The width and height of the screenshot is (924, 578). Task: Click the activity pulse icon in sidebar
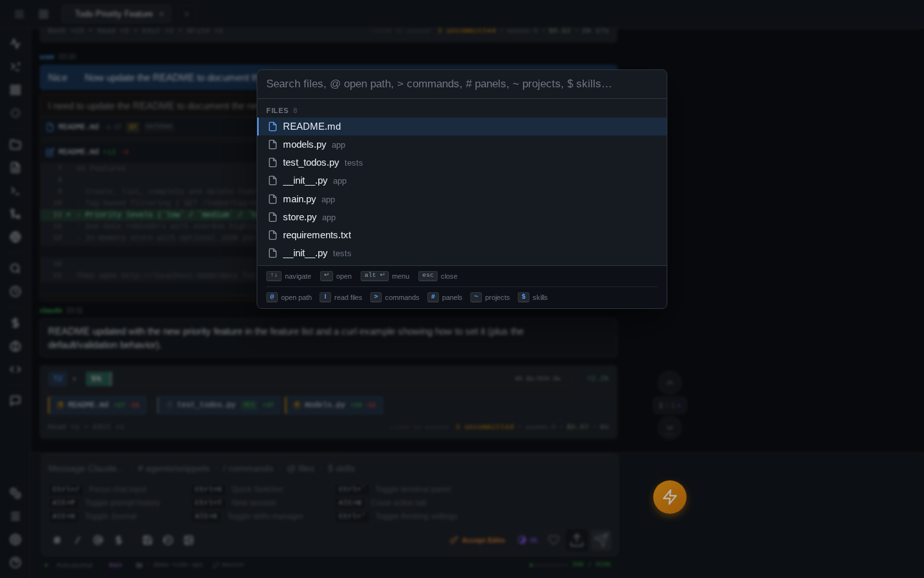(15, 44)
